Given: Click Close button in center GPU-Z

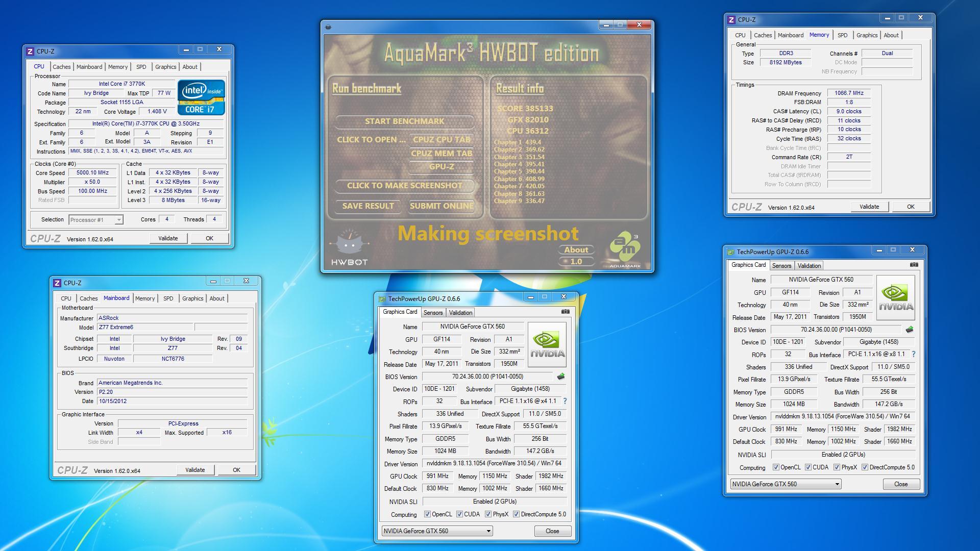Looking at the screenshot, I should point(552,531).
